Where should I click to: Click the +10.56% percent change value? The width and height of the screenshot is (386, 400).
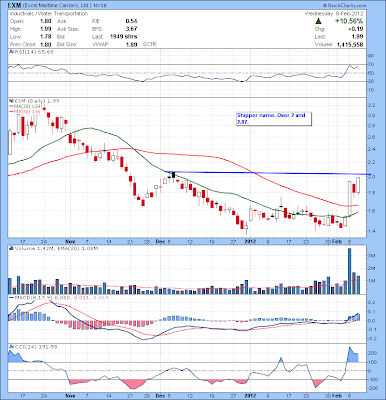tap(349, 21)
